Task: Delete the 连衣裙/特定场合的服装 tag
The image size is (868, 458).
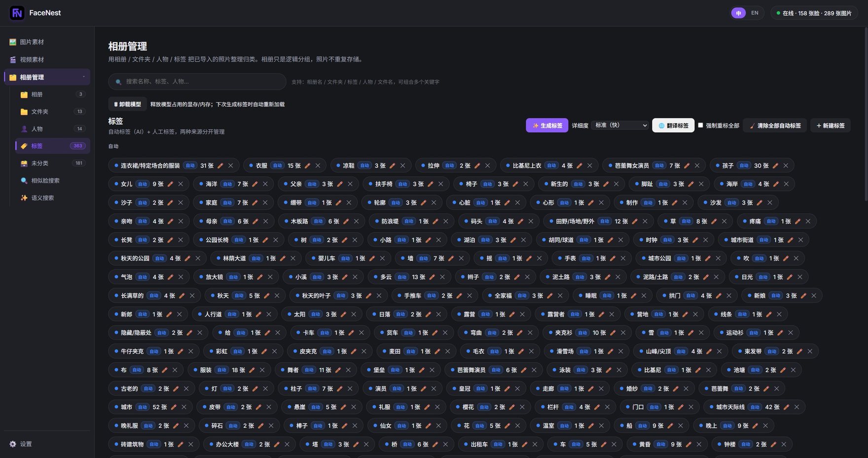Action: (x=230, y=166)
